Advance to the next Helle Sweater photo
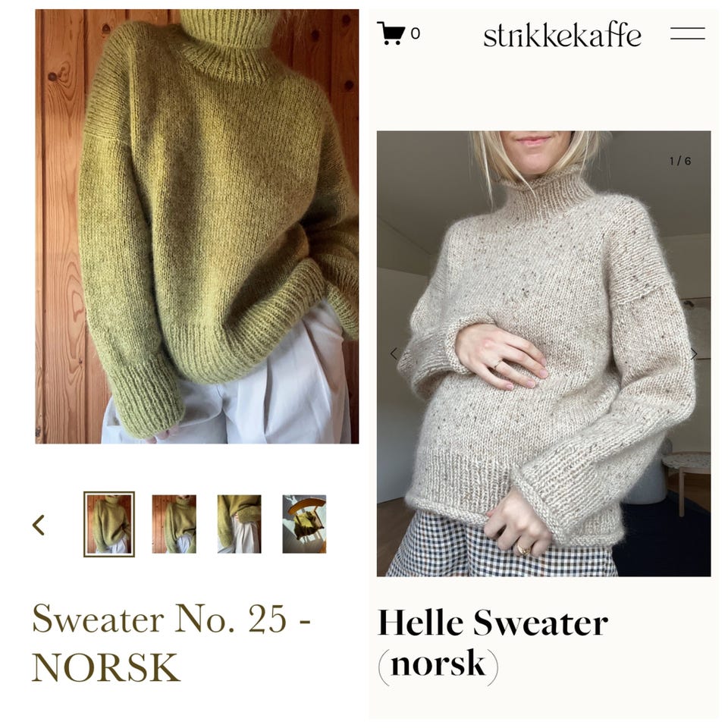 coord(694,354)
